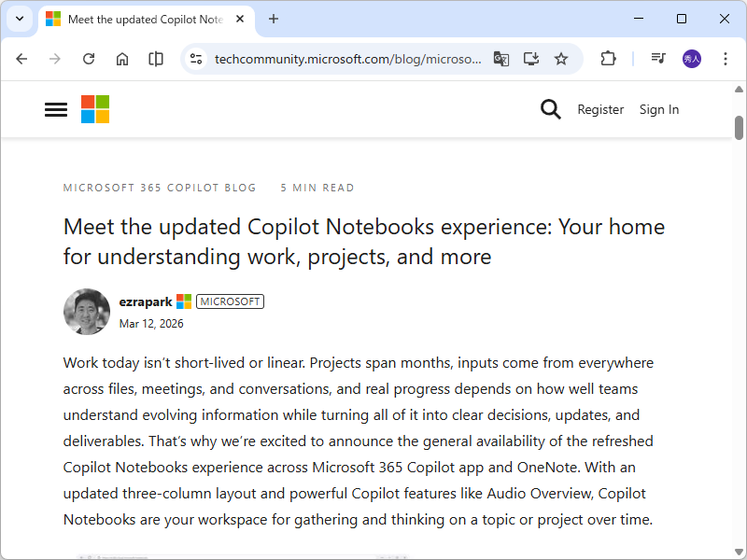The height and width of the screenshot is (560, 747).
Task: Open the Extensions puzzle menu
Action: click(x=608, y=59)
